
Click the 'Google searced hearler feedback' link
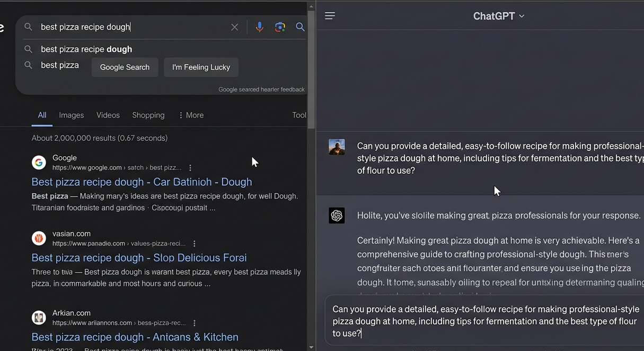pyautogui.click(x=262, y=89)
